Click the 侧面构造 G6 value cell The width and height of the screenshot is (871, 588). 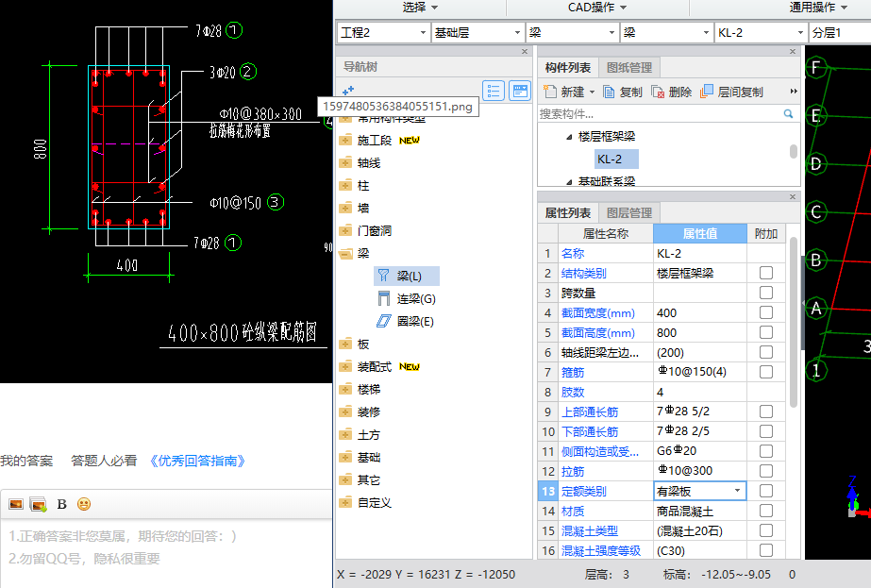(x=700, y=451)
